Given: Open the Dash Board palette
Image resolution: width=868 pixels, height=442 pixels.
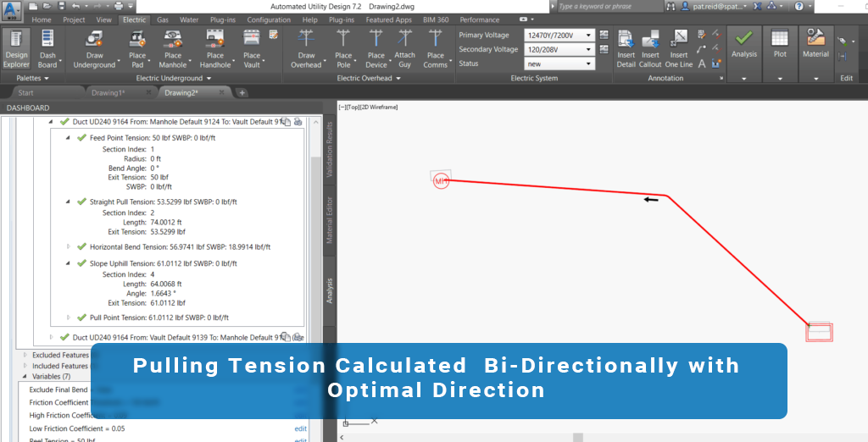Looking at the screenshot, I should tap(47, 49).
